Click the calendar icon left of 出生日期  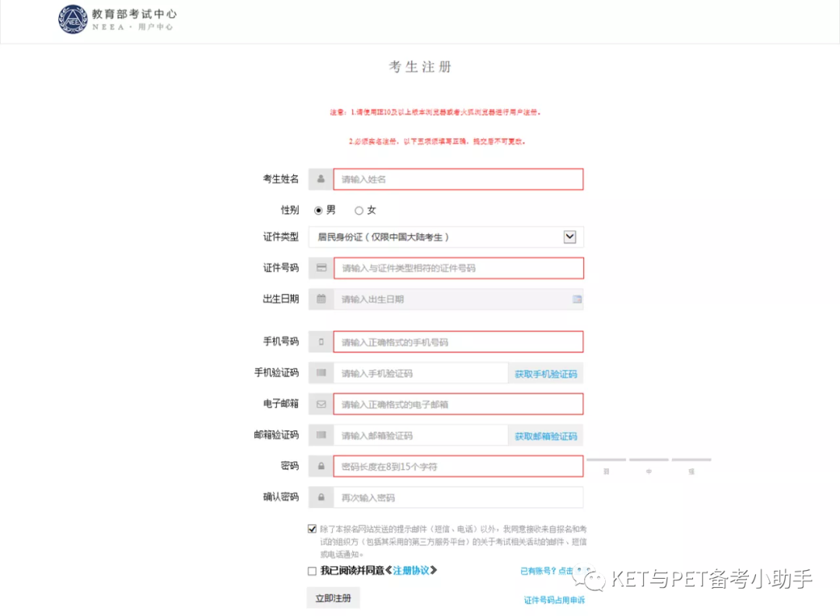321,299
